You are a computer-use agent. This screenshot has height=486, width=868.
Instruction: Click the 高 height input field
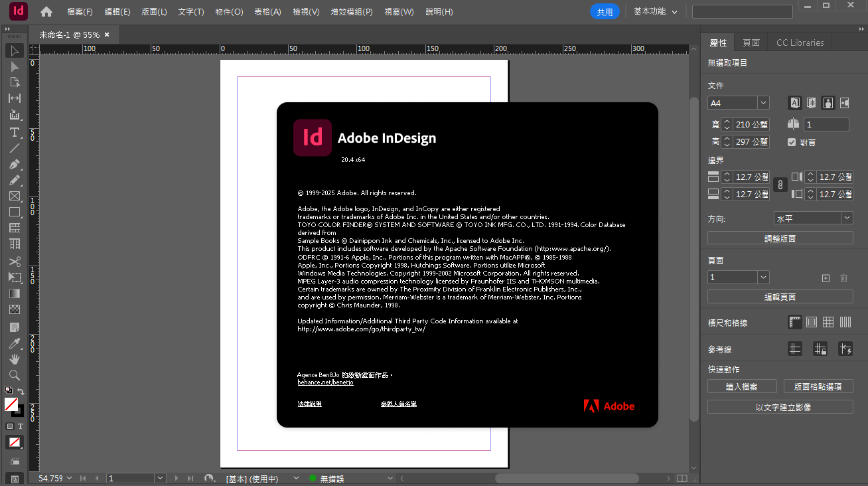(751, 141)
